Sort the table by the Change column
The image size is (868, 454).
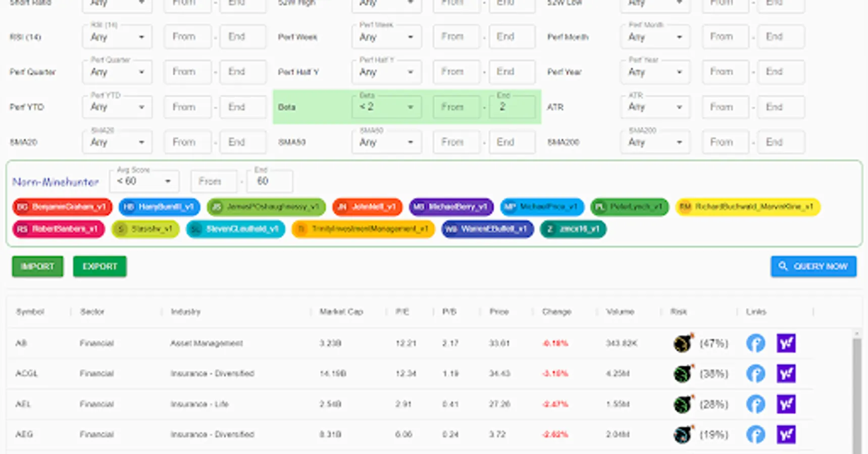coord(556,312)
